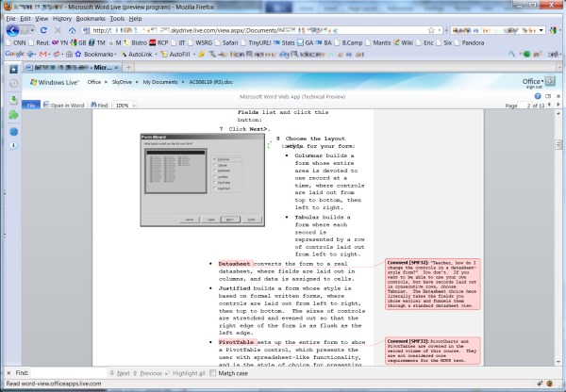Click the Google search engine icon
Viewport: 566px width, 392px height.
[x=553, y=31]
